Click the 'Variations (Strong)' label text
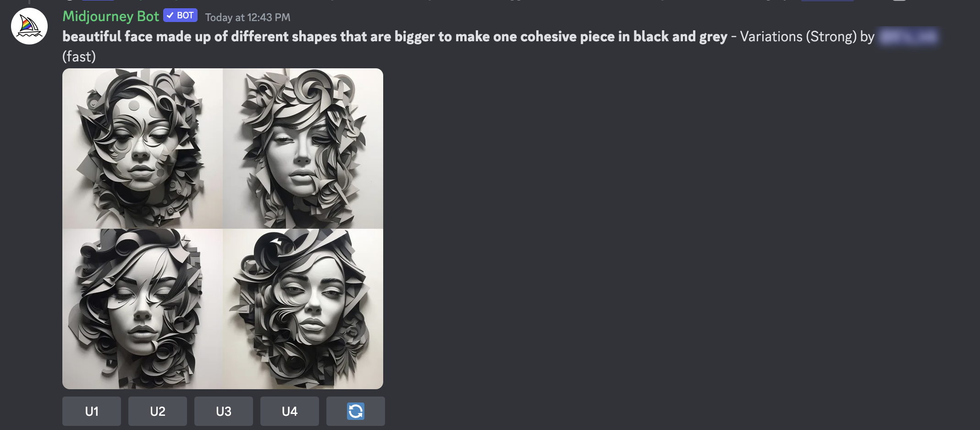 (x=798, y=37)
